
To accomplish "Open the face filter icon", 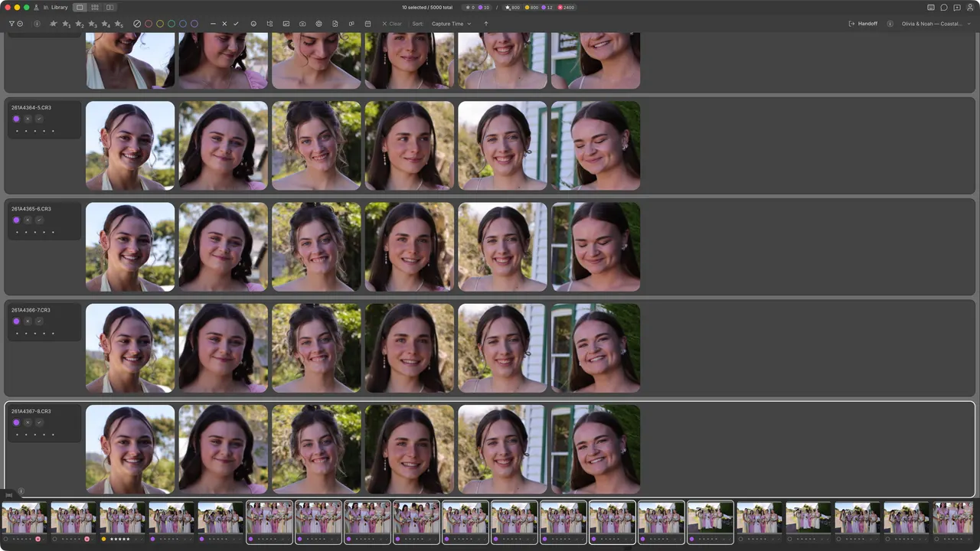I will [253, 24].
